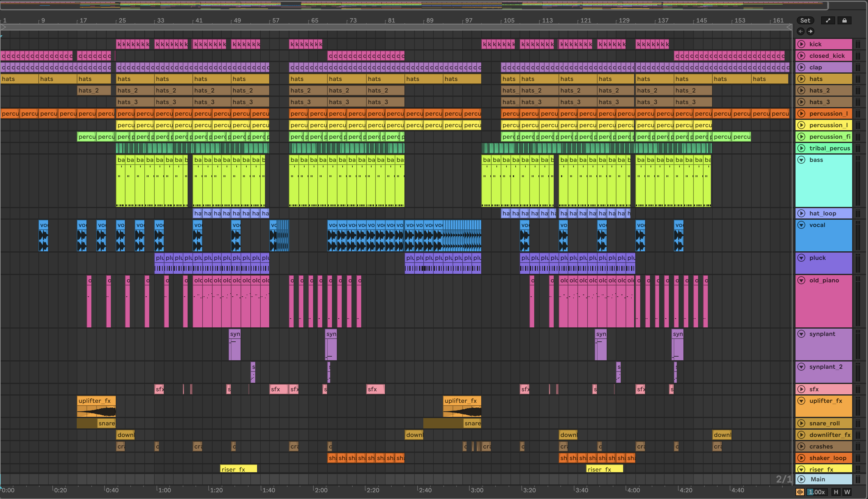This screenshot has width=868, height=499.
Task: Toggle the W optimize width button
Action: 847,492
